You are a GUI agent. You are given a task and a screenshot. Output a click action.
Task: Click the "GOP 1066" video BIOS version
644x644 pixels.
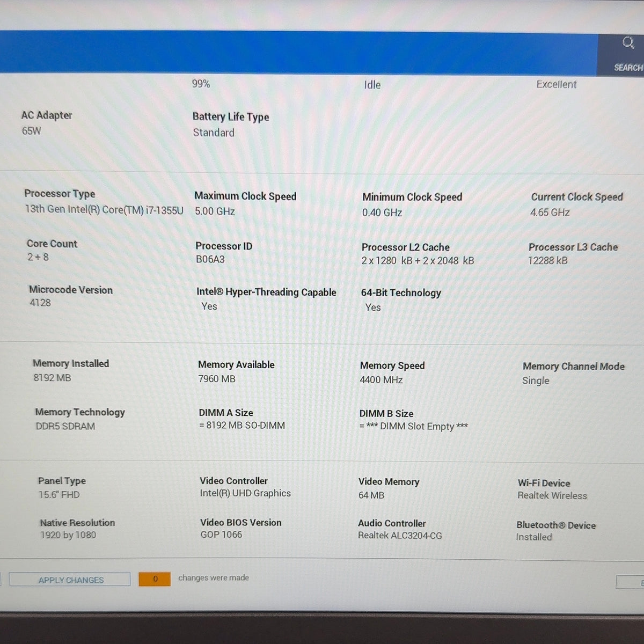click(x=221, y=535)
